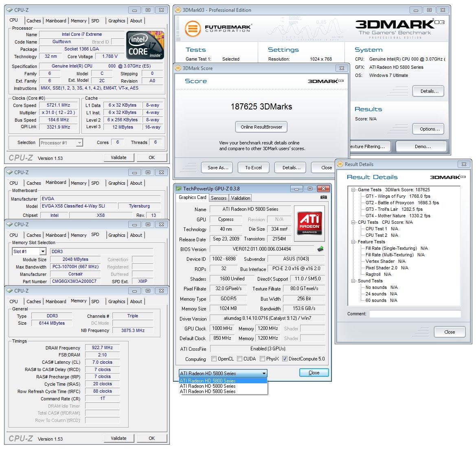Toggle the PhysX checkbox in GPU-Z
Screen dimensions: 476x450
(262, 359)
